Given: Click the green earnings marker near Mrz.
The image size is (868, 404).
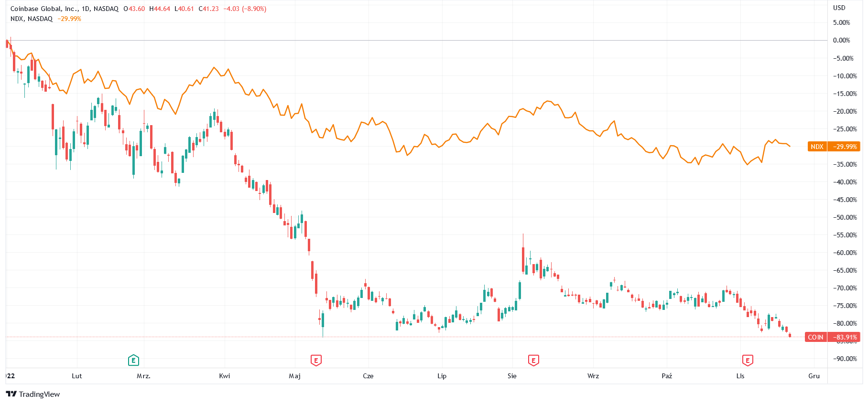Looking at the screenshot, I should point(133,361).
